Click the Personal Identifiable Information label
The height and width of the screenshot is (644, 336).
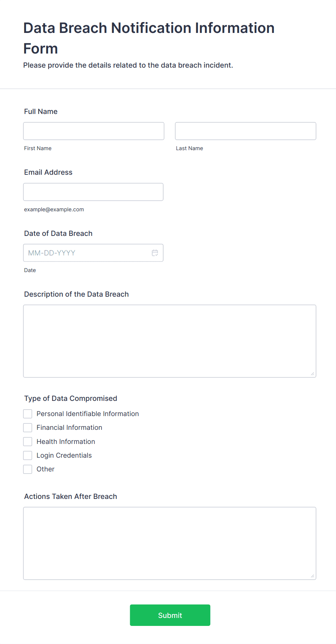[x=87, y=414]
